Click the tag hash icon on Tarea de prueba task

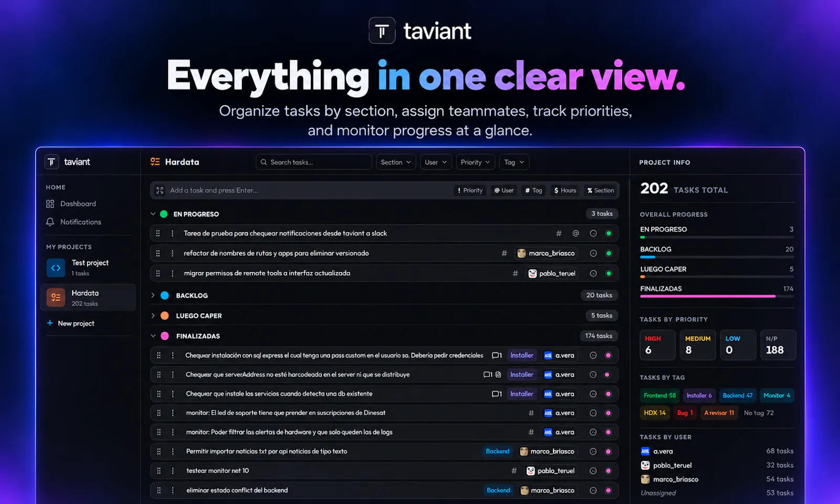[x=559, y=233]
